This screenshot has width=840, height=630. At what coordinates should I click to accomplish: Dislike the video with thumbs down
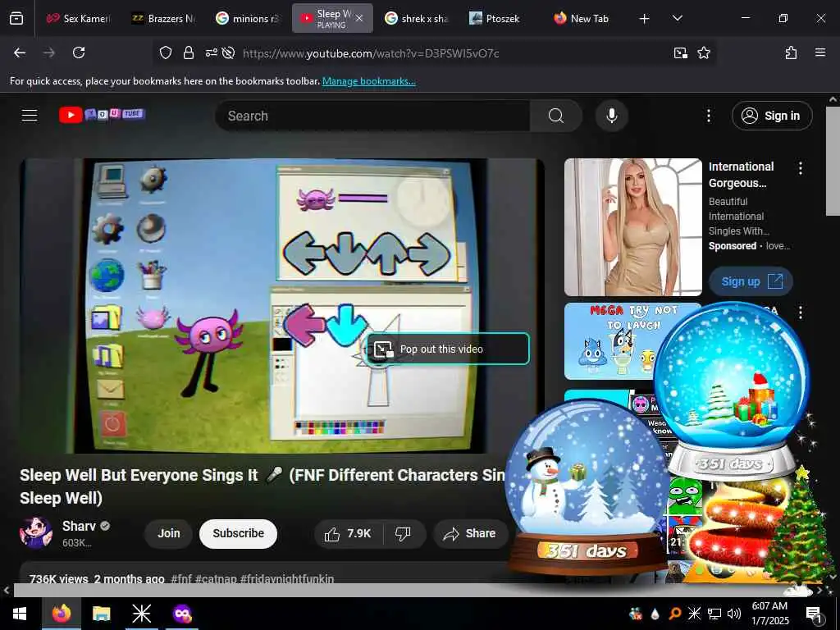pos(403,533)
